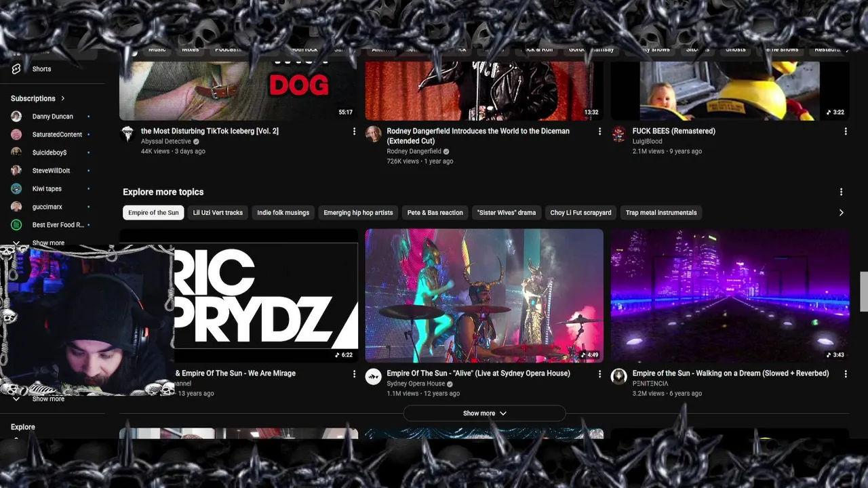Open Kiwi tapes subscription link
Viewport: 868px width, 488px height.
[x=47, y=188]
